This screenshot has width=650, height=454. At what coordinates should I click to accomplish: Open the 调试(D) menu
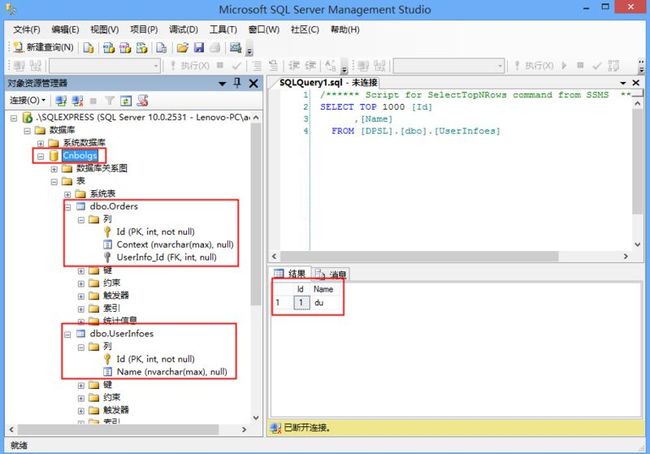click(183, 29)
